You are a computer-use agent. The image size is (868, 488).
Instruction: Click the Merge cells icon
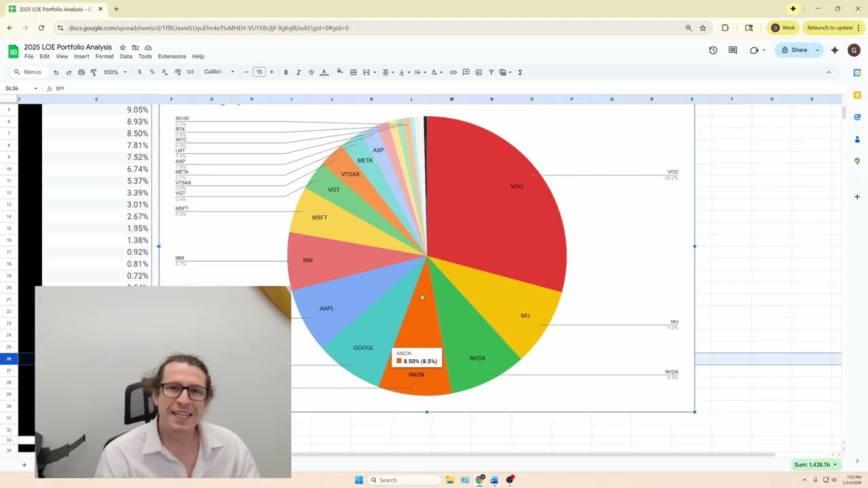click(x=366, y=72)
